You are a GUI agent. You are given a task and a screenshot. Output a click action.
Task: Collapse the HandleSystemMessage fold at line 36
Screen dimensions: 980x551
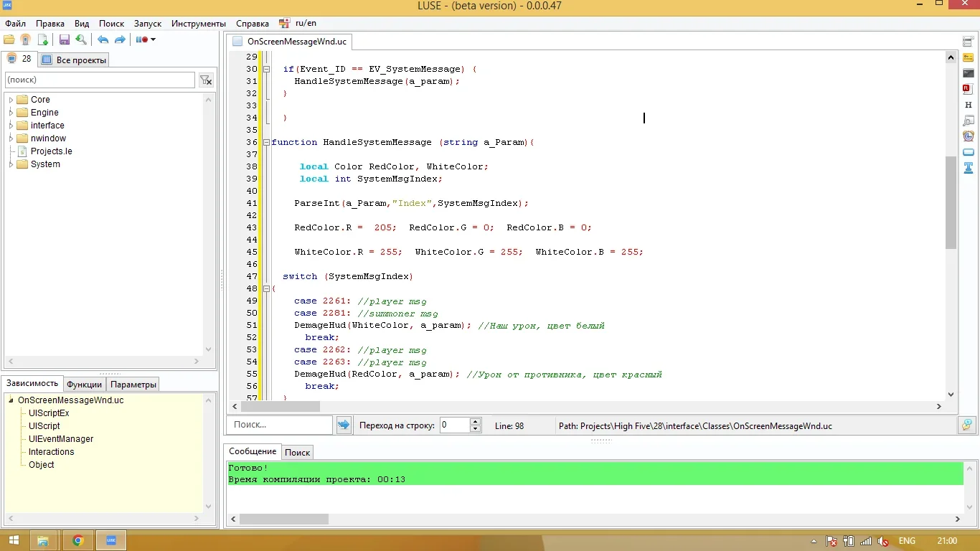pyautogui.click(x=266, y=142)
